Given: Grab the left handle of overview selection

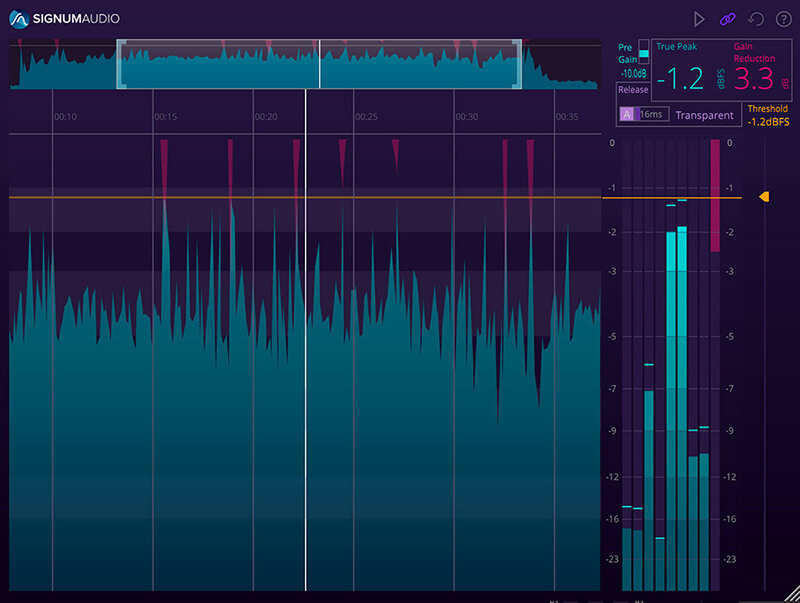Looking at the screenshot, I should [x=121, y=65].
